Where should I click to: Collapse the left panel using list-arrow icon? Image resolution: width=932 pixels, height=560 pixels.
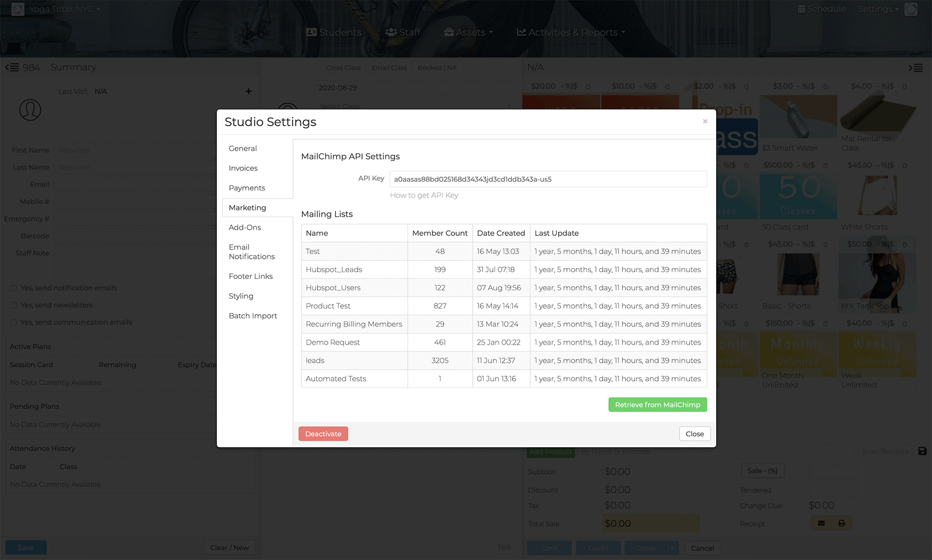pos(12,67)
